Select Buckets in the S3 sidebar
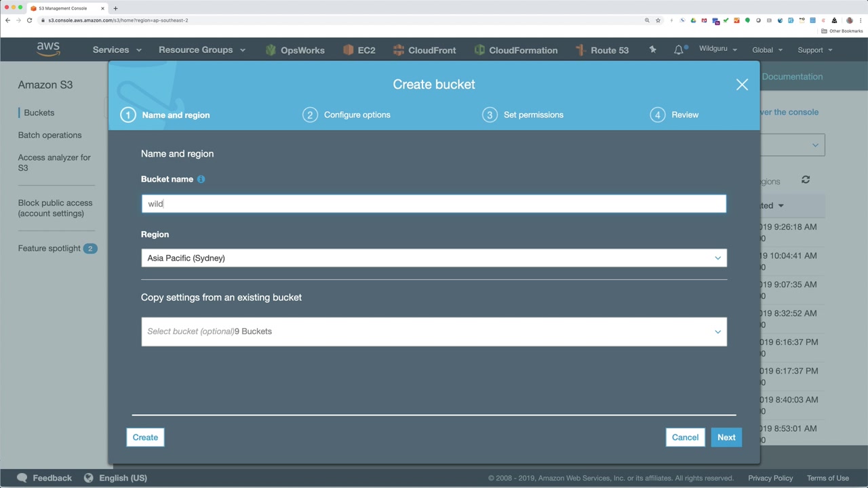The height and width of the screenshot is (488, 868). click(x=39, y=113)
